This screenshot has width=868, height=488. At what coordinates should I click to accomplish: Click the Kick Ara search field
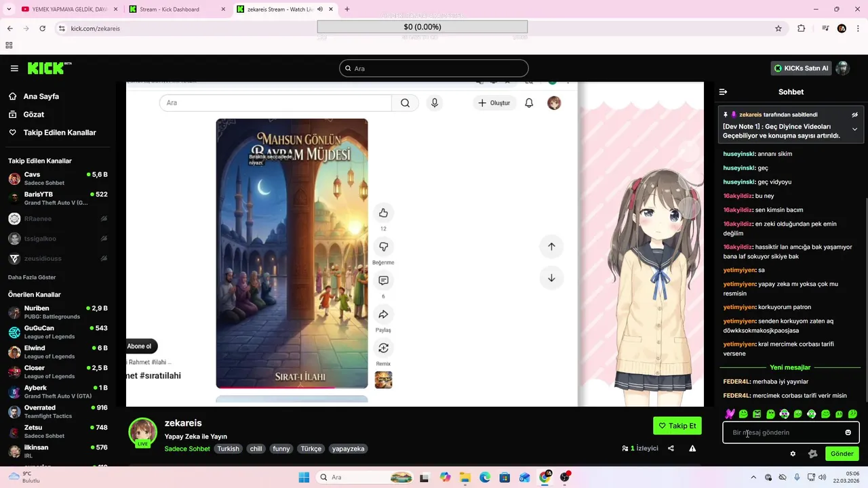coord(434,68)
